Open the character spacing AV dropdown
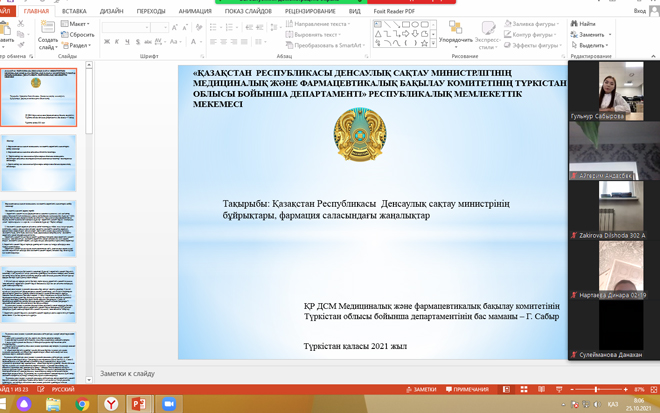660x413 pixels. tap(160, 42)
